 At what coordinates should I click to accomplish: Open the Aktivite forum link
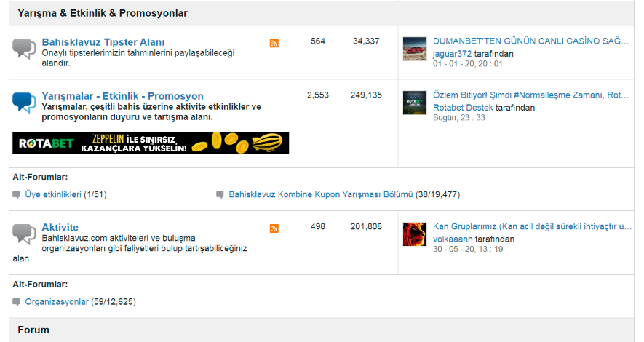[60, 228]
